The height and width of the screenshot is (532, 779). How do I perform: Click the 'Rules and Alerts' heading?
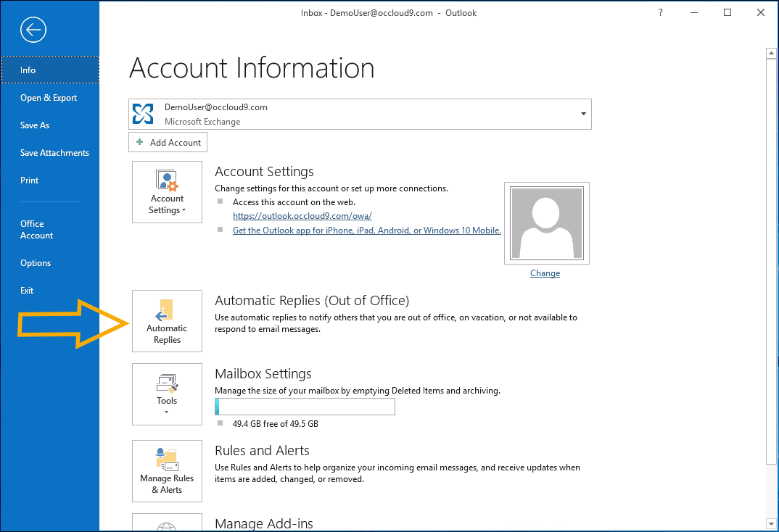[x=262, y=451]
